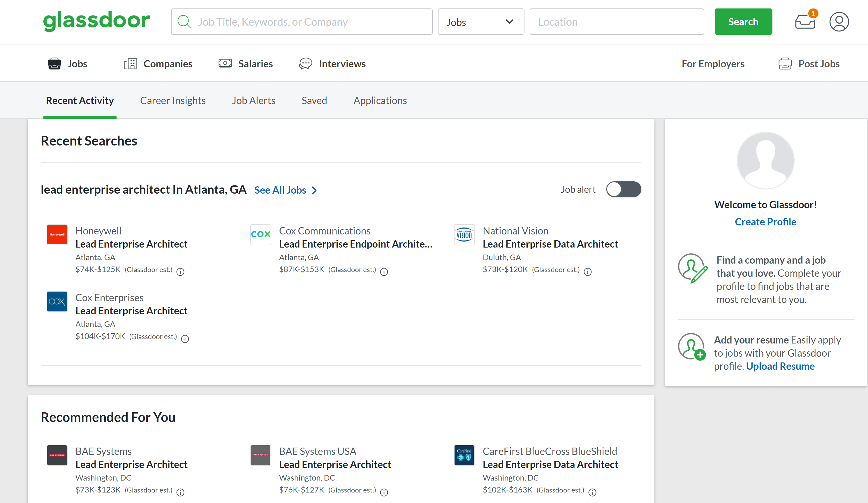Click the inbox notifications icon
The height and width of the screenshot is (503, 868).
tap(805, 22)
